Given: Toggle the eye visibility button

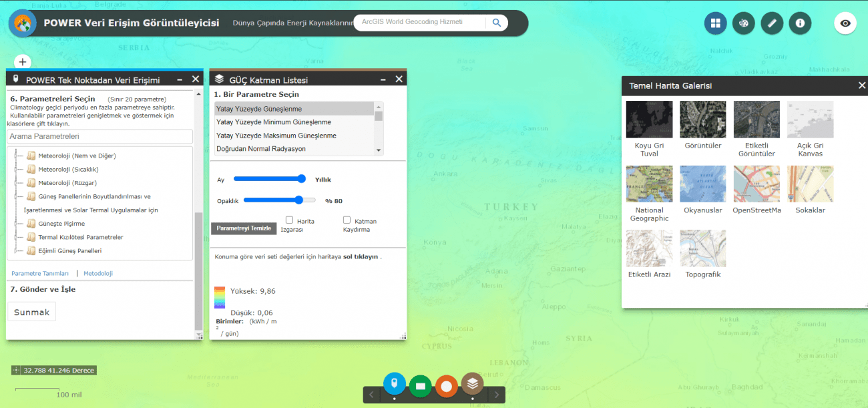Looking at the screenshot, I should (x=845, y=23).
